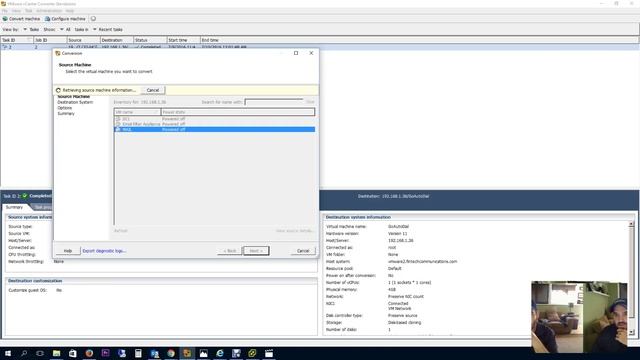Image resolution: width=640 pixels, height=360 pixels.
Task: Click the Search for name with field
Action: 274,102
